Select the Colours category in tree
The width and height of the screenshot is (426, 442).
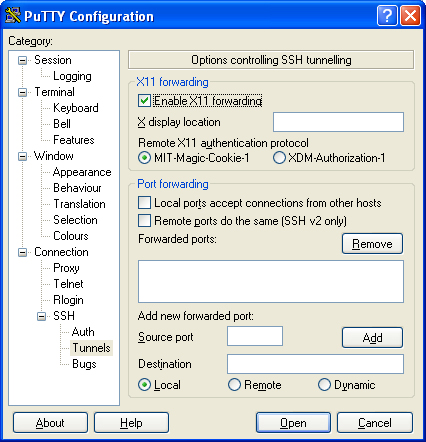[71, 236]
